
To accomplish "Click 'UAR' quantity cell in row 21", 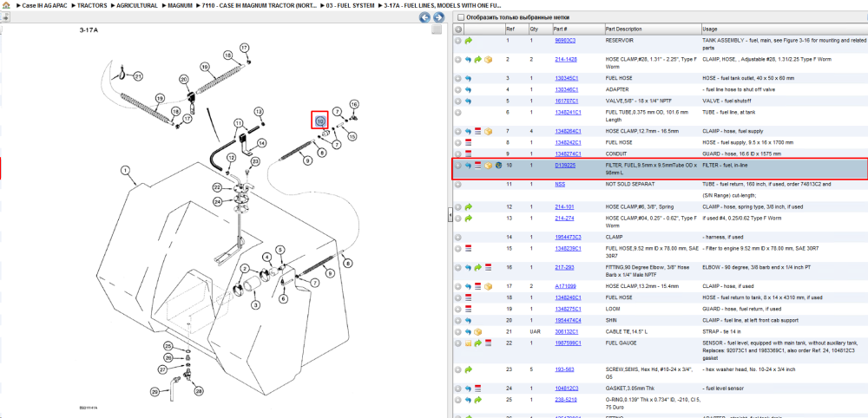I will [535, 332].
